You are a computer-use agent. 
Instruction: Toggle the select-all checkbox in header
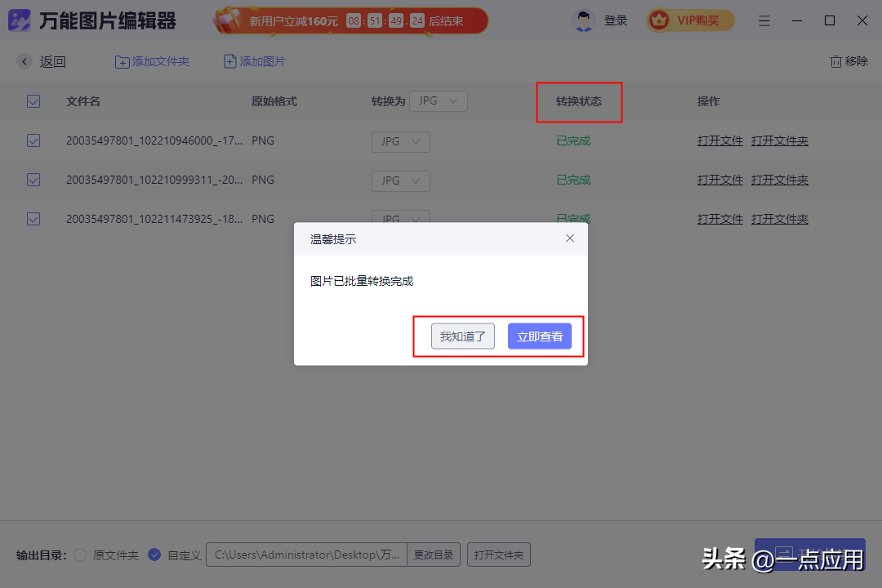(x=33, y=101)
